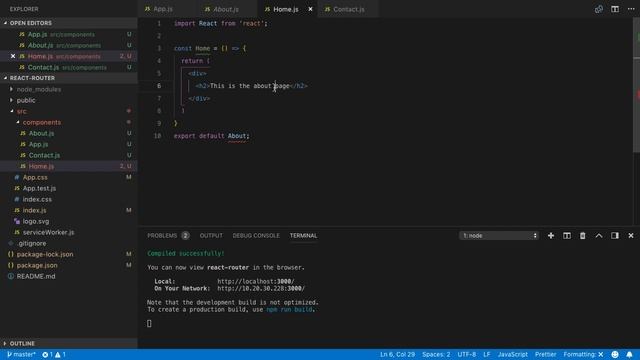Click the Prettier status bar item

click(545, 354)
